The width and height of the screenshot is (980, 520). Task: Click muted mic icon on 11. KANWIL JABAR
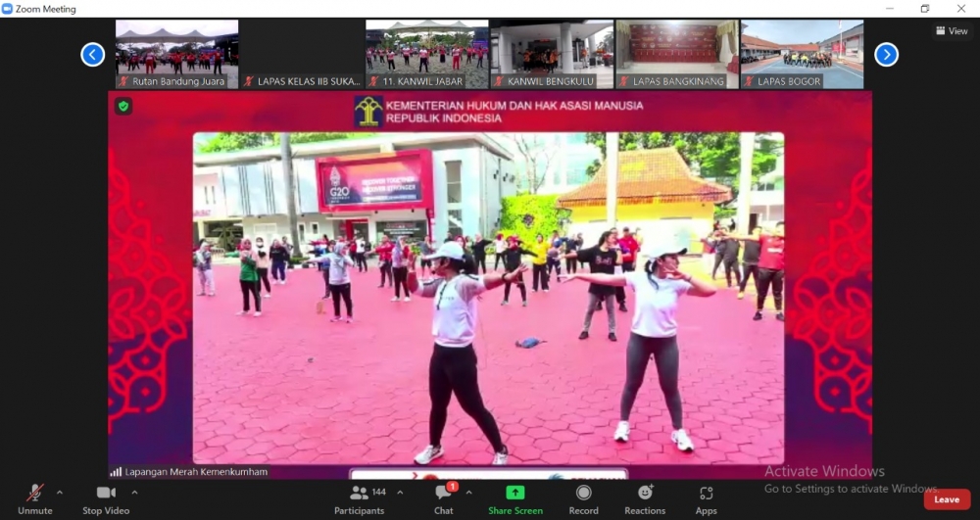click(373, 81)
